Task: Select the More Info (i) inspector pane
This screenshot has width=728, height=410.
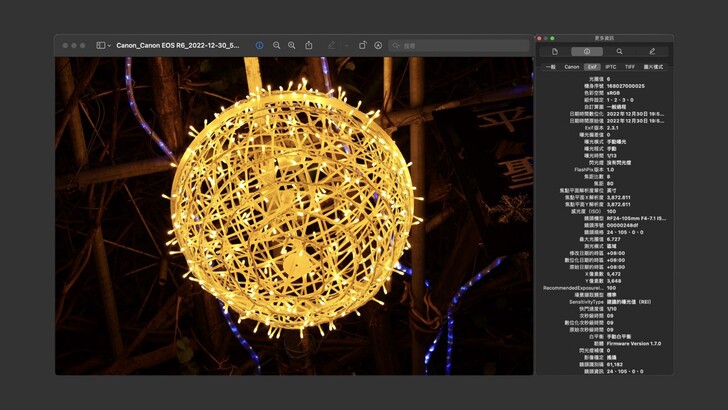Action: (x=587, y=51)
